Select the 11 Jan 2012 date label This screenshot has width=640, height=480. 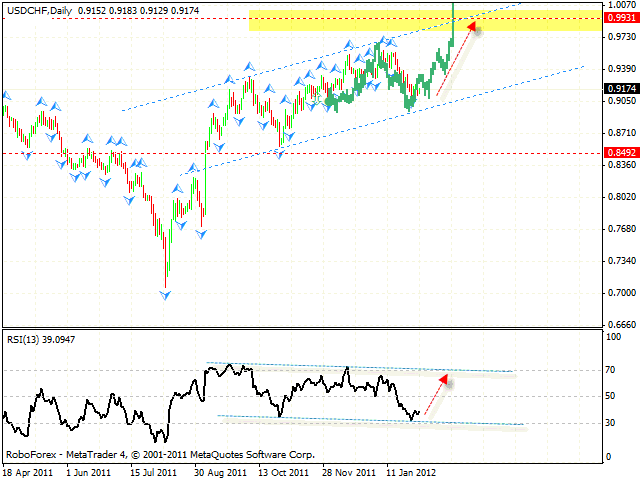pos(414,470)
